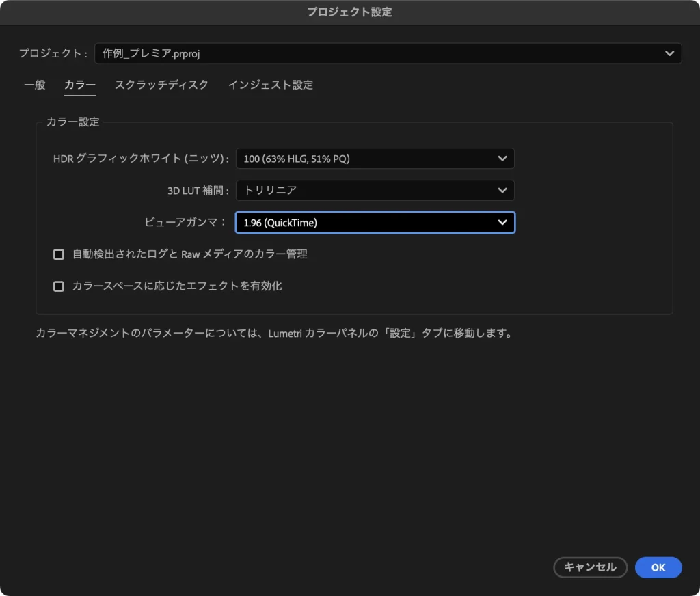The image size is (700, 596).
Task: Expand the 3D LUT 補間 dropdown
Action: 375,191
